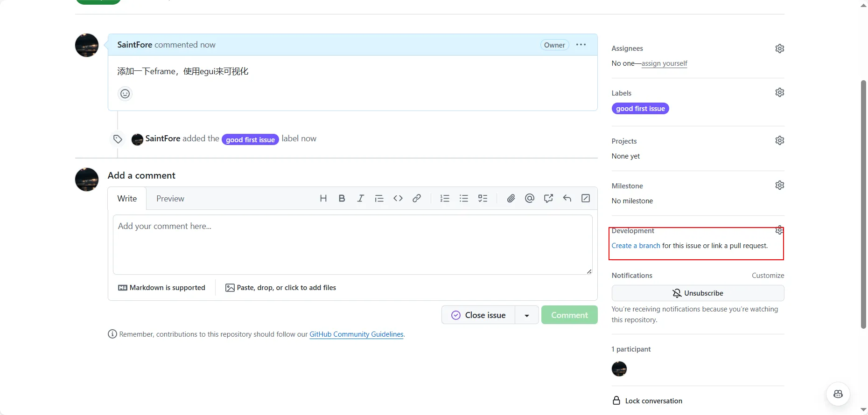
Task: Focus the comment text area
Action: point(352,244)
